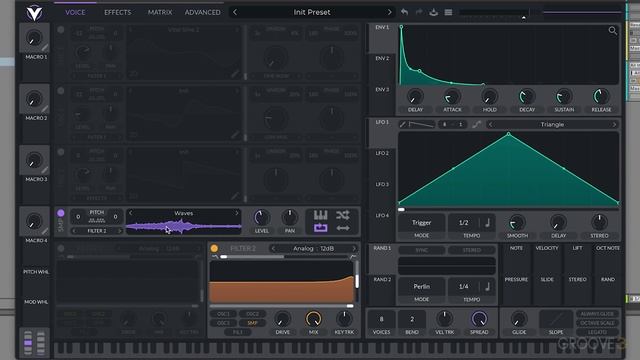Click the PRESSURE modulation source
The width and height of the screenshot is (640, 360).
point(516,280)
